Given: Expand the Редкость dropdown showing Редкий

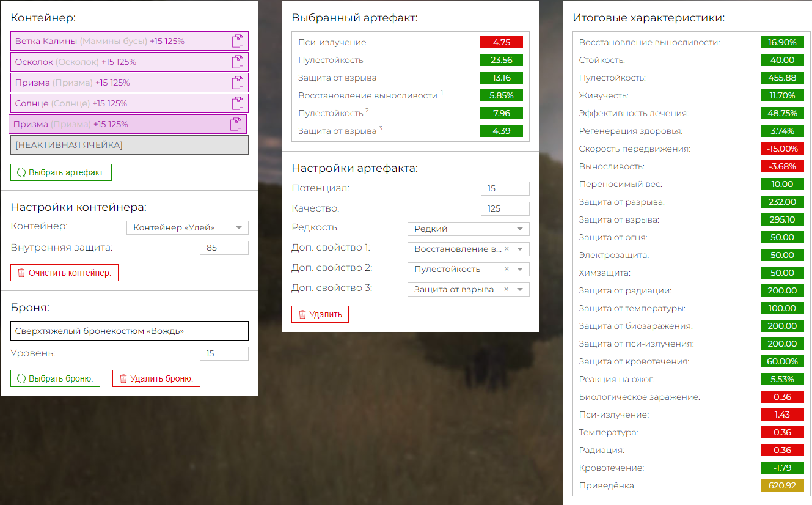Looking at the screenshot, I should pyautogui.click(x=469, y=229).
